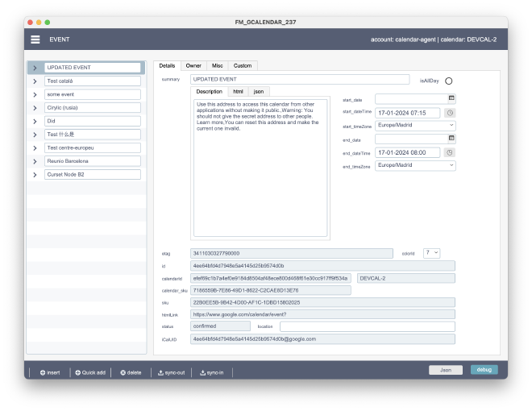Switch to the Custom tab
532x411 pixels.
point(243,66)
